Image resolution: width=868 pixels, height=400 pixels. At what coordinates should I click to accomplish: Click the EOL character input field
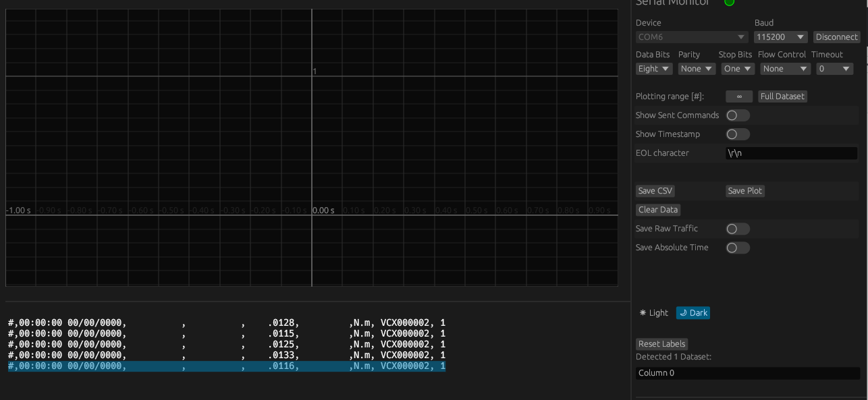tap(791, 153)
